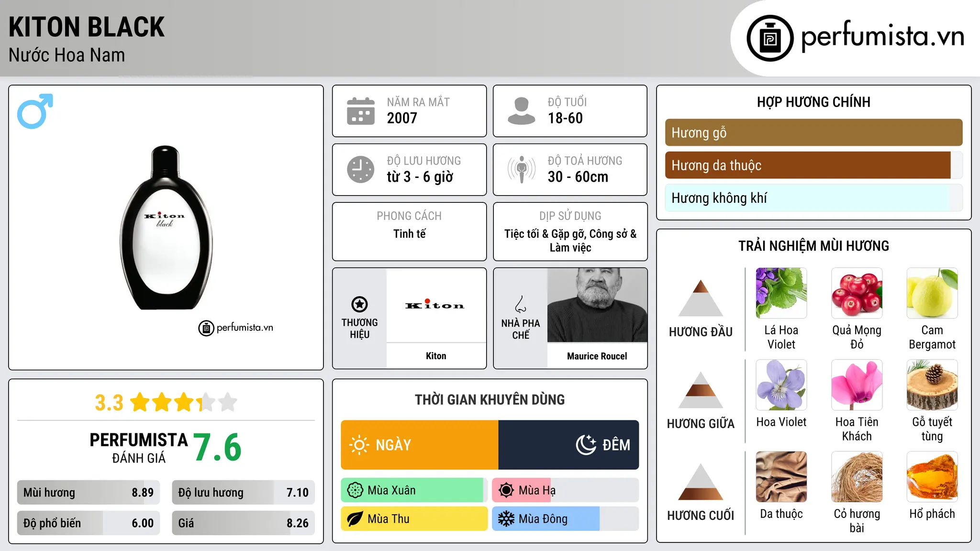Click the THỜI GIAN KHUYÊN DÙNG heading

click(x=490, y=400)
